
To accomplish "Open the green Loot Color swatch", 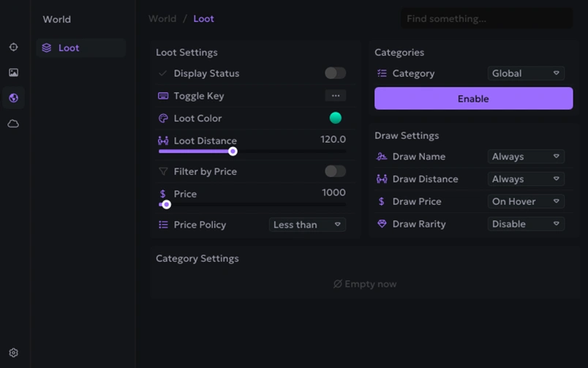I will coord(336,118).
